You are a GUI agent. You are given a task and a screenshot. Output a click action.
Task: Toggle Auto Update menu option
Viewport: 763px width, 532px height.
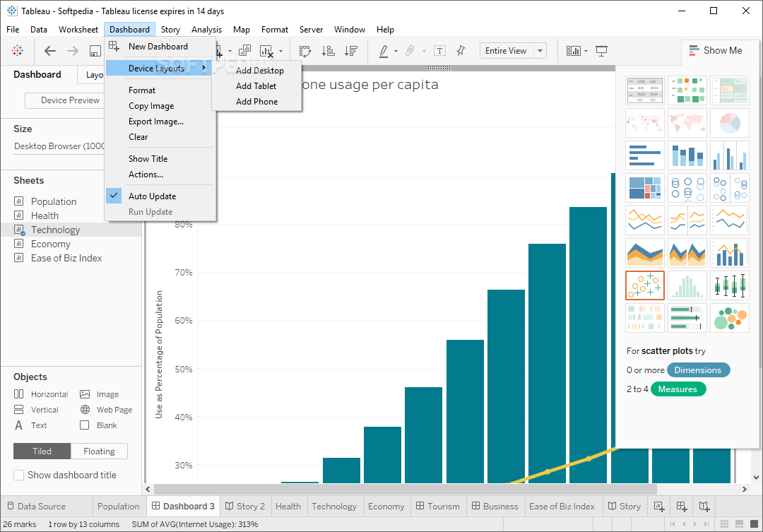pyautogui.click(x=160, y=196)
